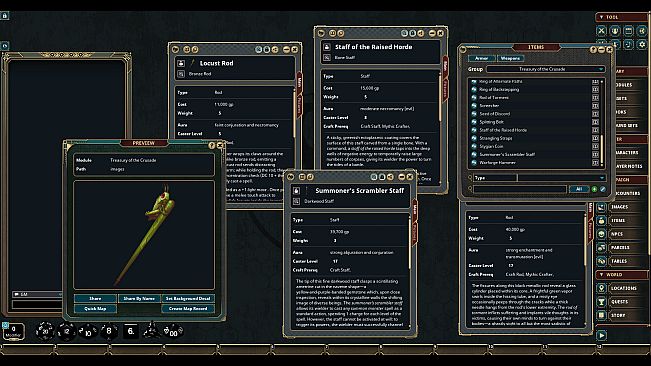Click Set Background Decal button

coord(188,298)
